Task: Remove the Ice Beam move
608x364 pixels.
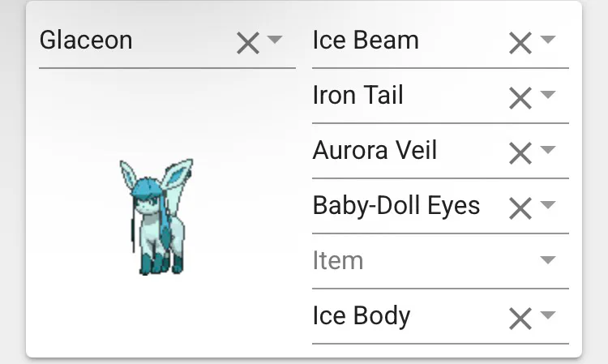Action: click(x=520, y=43)
